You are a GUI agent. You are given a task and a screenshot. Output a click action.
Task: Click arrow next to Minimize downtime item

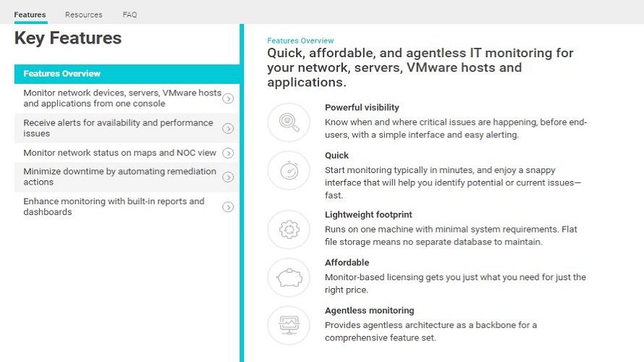tap(228, 177)
